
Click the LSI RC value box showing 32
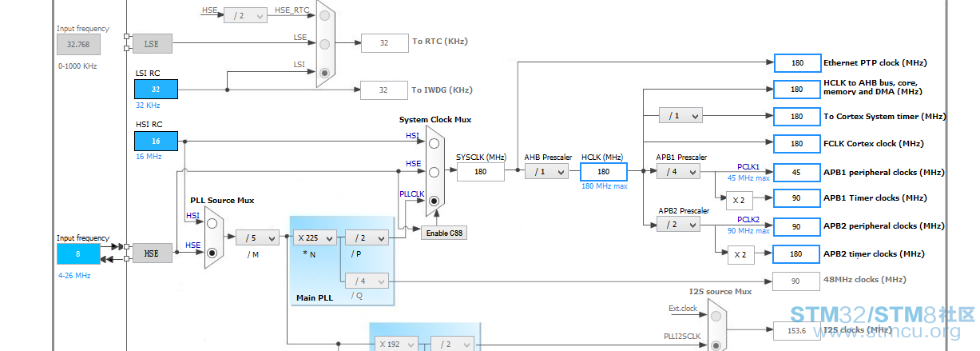click(156, 90)
